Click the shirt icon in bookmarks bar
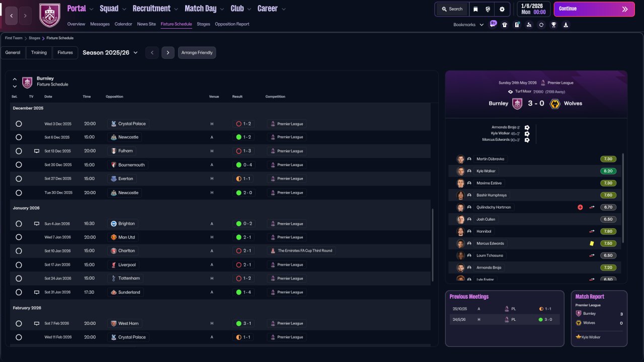644x362 pixels. [x=505, y=25]
